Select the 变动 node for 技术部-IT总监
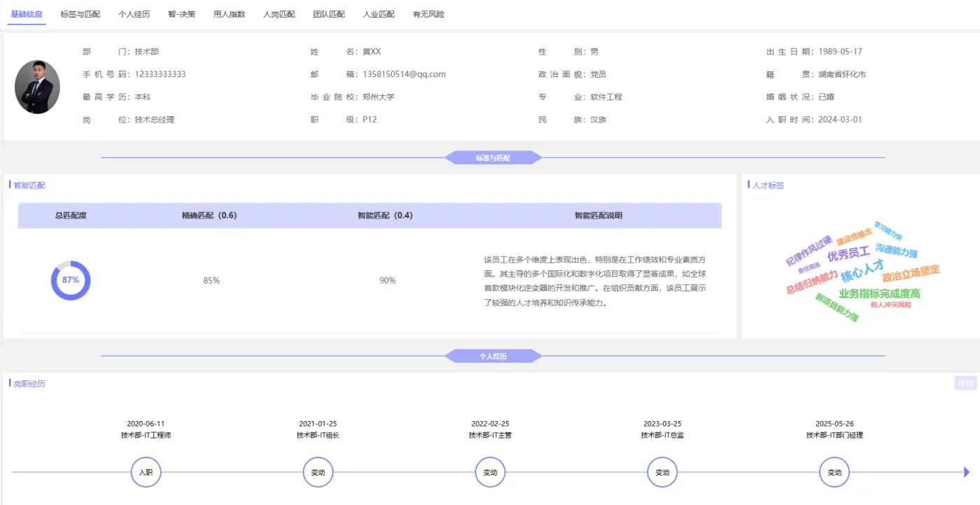 (x=662, y=472)
